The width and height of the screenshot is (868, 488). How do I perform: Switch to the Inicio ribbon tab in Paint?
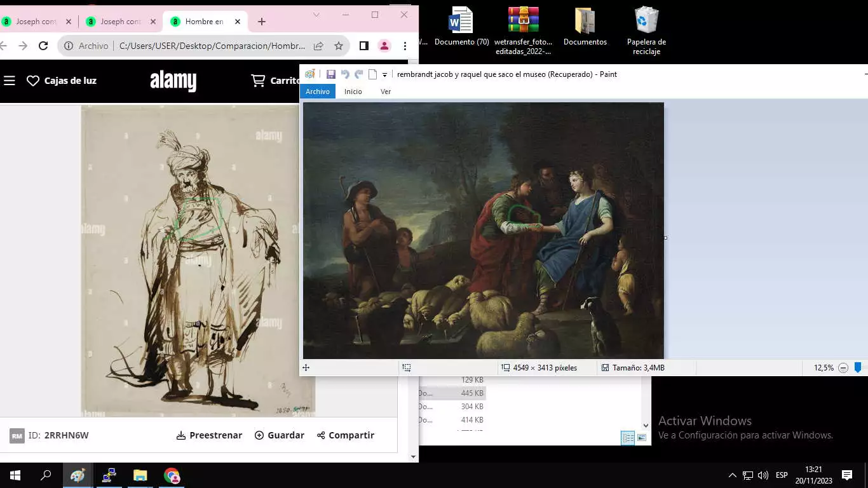[x=353, y=91]
